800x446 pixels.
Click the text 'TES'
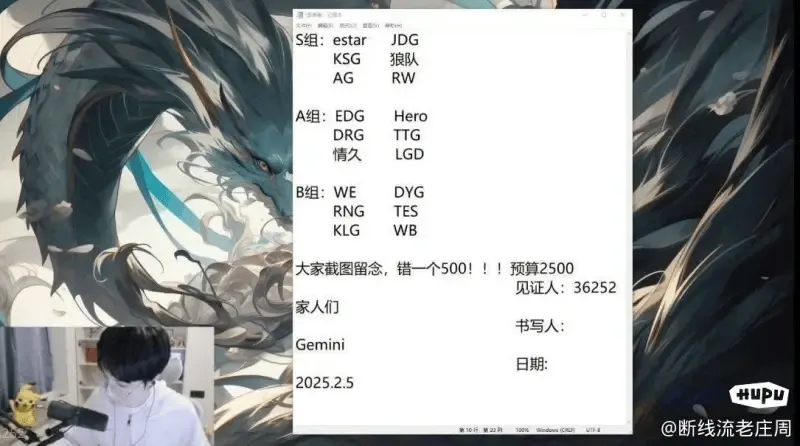point(406,211)
